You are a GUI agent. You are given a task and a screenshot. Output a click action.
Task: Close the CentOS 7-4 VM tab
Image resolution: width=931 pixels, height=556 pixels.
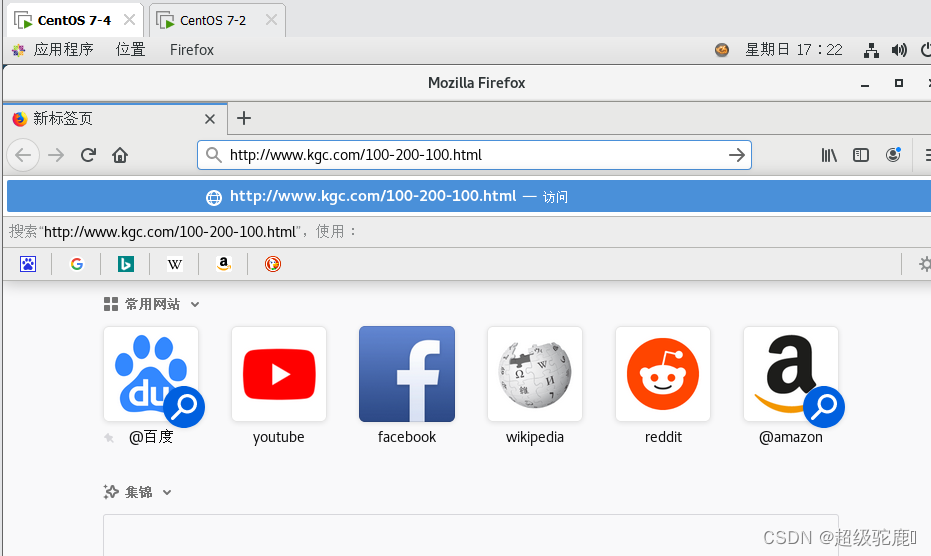click(x=129, y=20)
